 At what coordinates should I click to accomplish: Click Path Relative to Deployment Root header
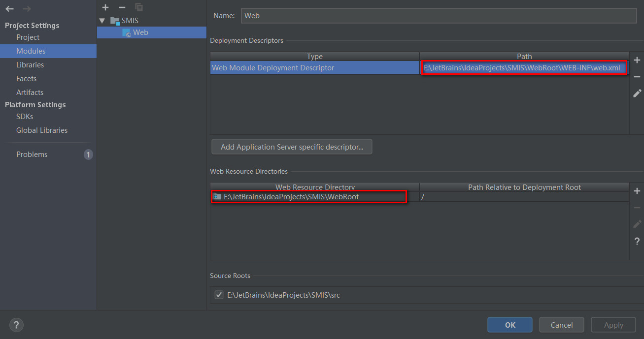pyautogui.click(x=524, y=187)
